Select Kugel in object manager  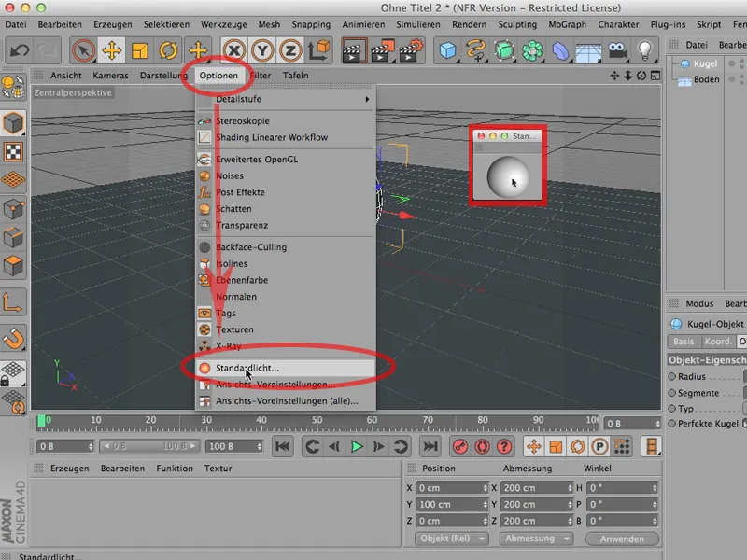[705, 63]
